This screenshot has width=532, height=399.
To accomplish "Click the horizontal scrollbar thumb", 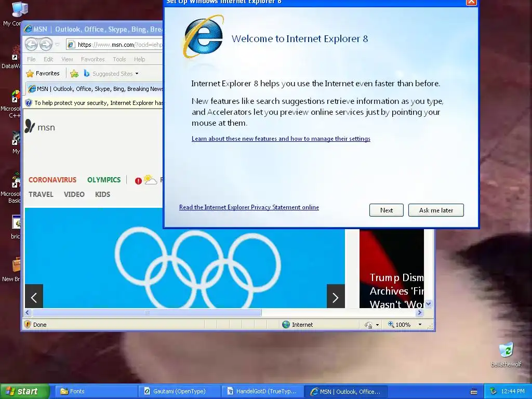I will click(147, 312).
